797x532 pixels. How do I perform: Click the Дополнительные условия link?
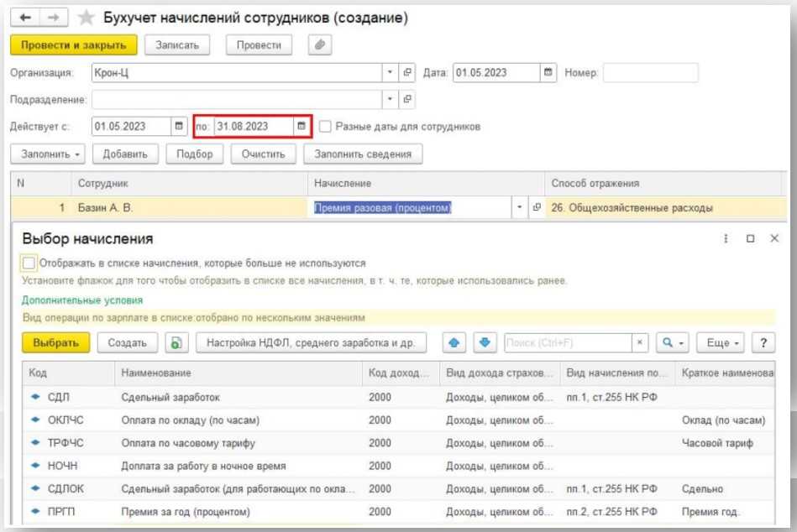82,300
